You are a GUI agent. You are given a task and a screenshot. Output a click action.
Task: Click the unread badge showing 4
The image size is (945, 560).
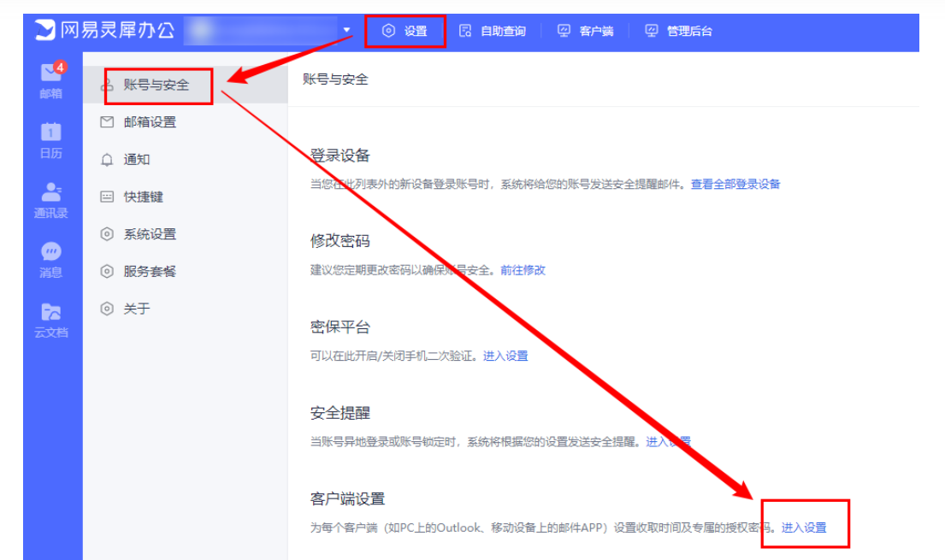60,67
